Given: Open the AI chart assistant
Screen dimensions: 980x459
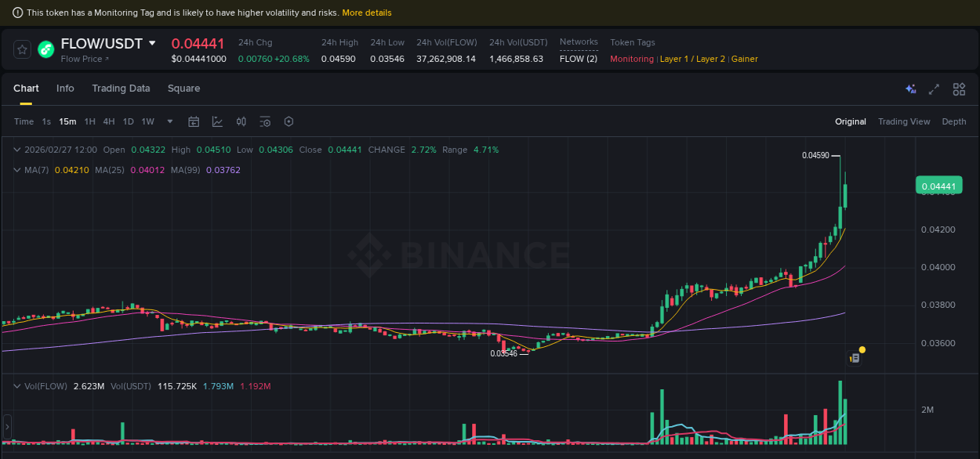Looking at the screenshot, I should pos(911,89).
